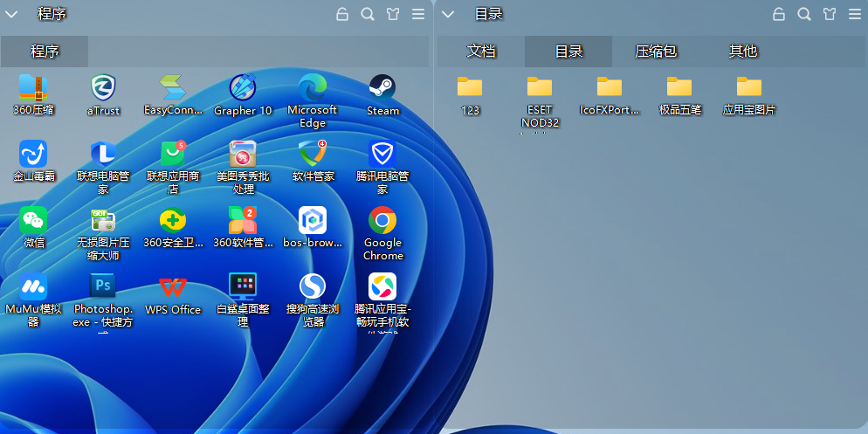Open the 360压缩 program icon

coord(33,87)
